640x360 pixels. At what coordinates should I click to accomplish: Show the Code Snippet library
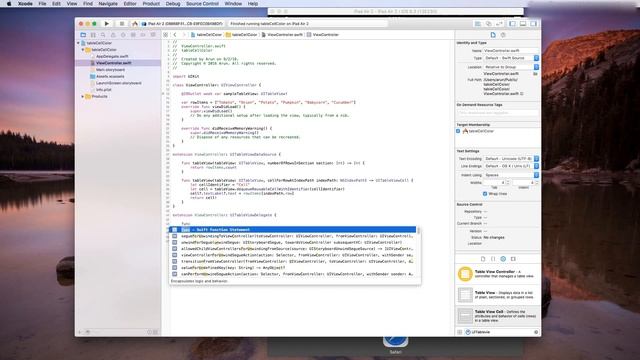tap(493, 259)
